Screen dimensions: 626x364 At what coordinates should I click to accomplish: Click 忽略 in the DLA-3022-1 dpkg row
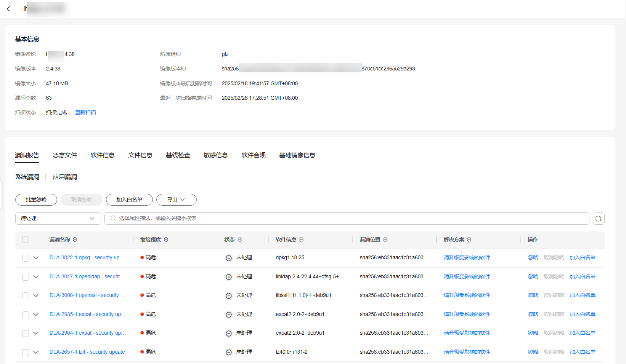click(533, 258)
